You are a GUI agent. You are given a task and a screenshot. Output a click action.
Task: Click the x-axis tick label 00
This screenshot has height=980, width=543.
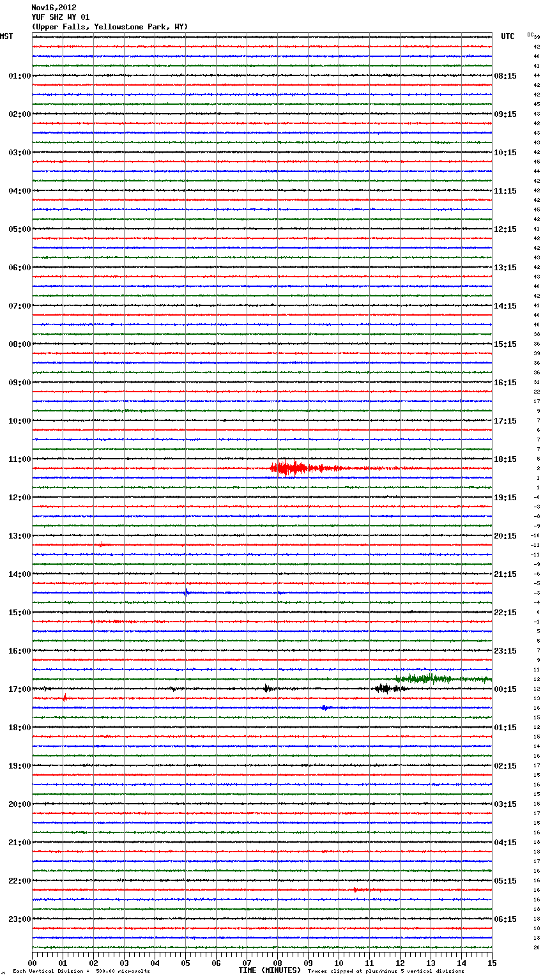33,963
